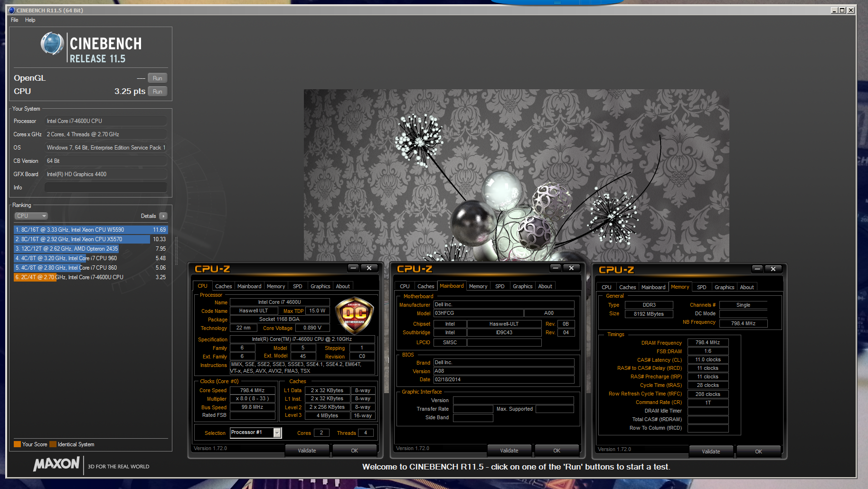Open Caches tab in right CPU-Z window
The height and width of the screenshot is (489, 868).
tap(627, 287)
